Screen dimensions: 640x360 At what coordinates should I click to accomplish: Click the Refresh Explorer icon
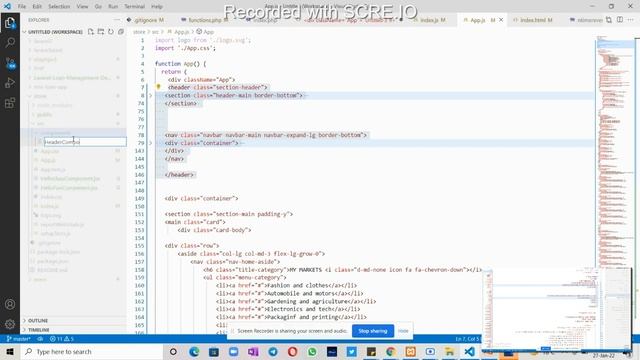[x=111, y=31]
